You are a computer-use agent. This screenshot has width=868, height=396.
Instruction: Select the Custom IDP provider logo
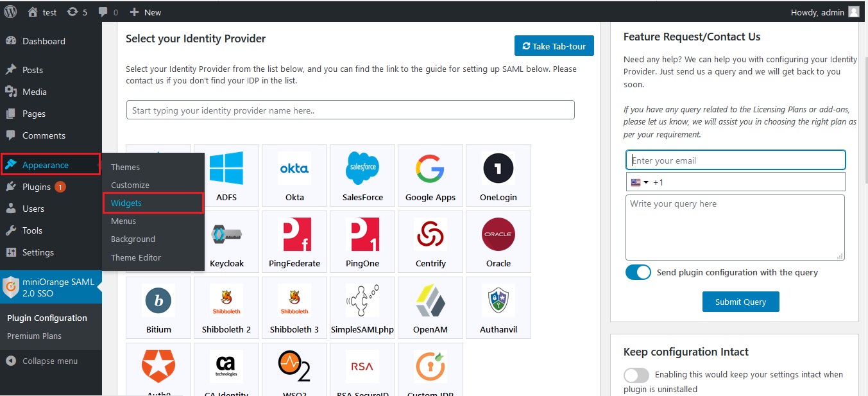(x=430, y=366)
